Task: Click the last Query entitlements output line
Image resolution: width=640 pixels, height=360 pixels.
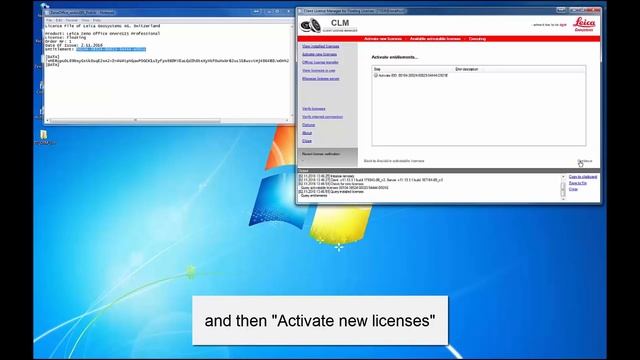Action: pos(314,196)
